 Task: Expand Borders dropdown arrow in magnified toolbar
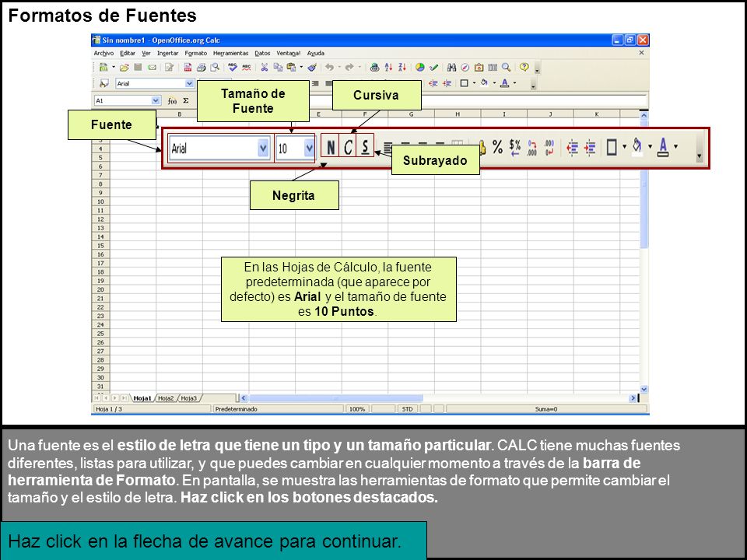pos(624,147)
